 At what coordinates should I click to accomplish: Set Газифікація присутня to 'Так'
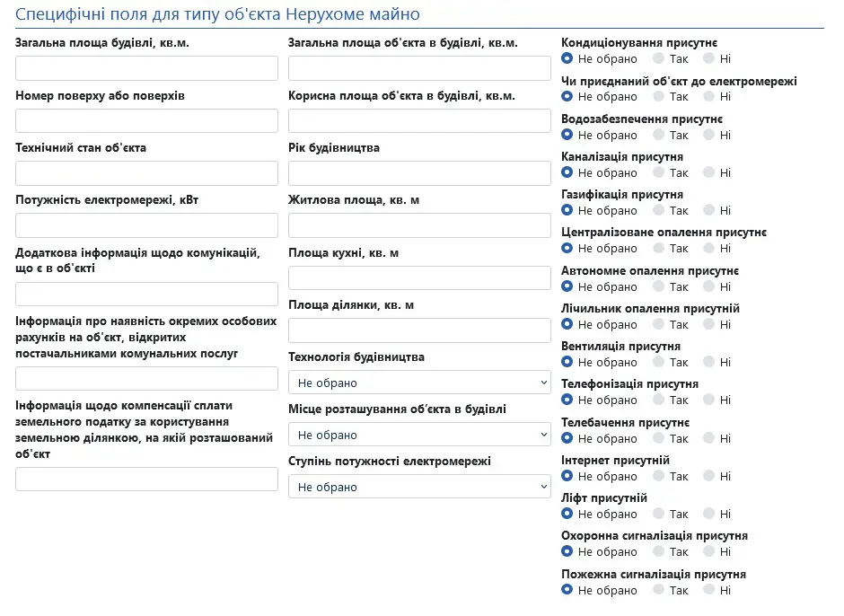659,210
